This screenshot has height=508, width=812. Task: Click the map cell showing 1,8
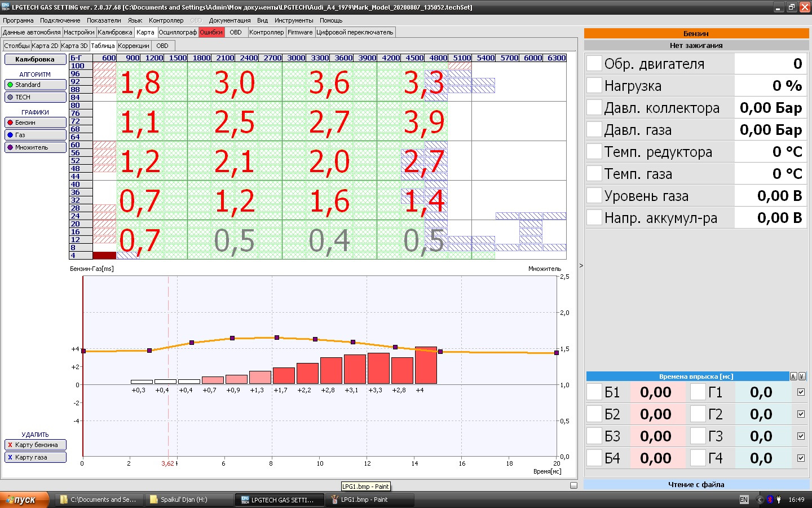140,82
